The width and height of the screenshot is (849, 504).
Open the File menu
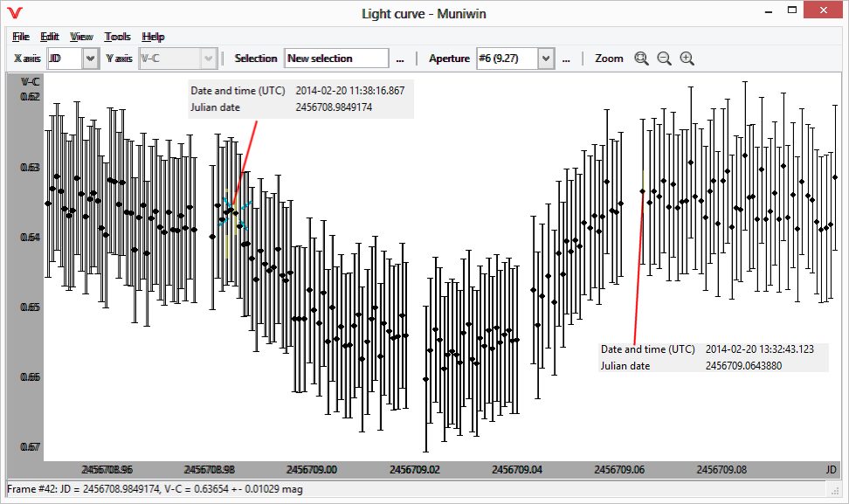tap(21, 37)
